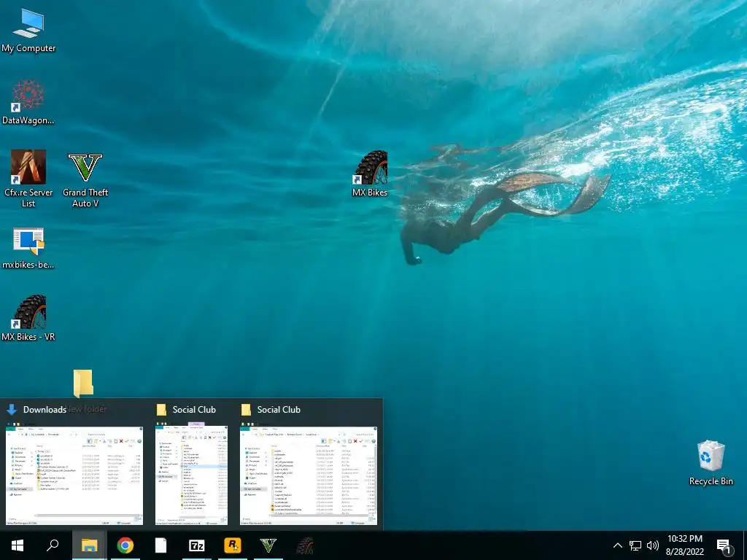Click the MX Bikes tire taskbar icon
The height and width of the screenshot is (560, 747).
[304, 545]
